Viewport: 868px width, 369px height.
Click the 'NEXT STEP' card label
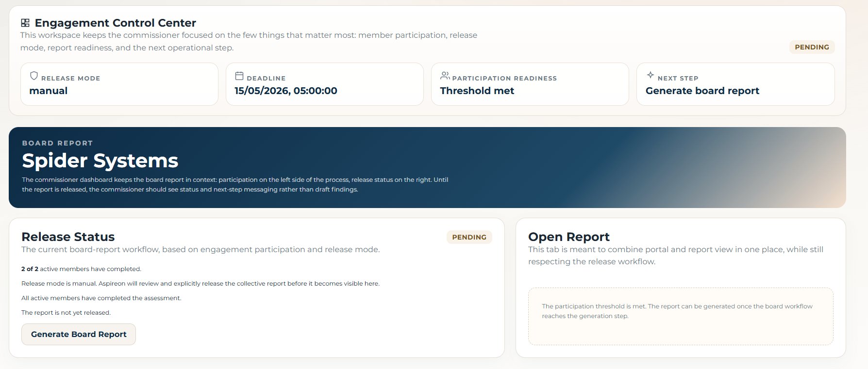[678, 78]
